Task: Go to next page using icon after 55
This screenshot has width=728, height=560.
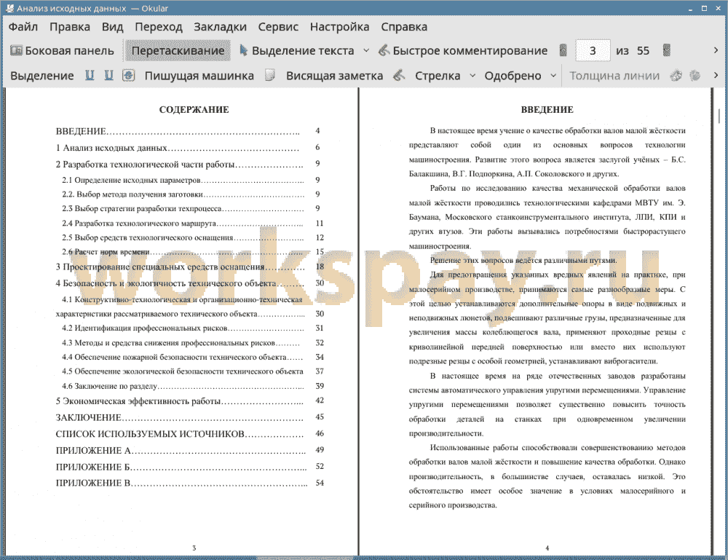Action: click(667, 51)
